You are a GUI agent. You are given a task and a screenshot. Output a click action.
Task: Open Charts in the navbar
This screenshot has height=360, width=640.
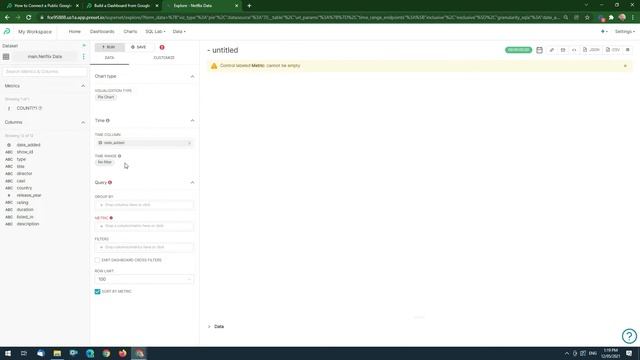point(130,31)
